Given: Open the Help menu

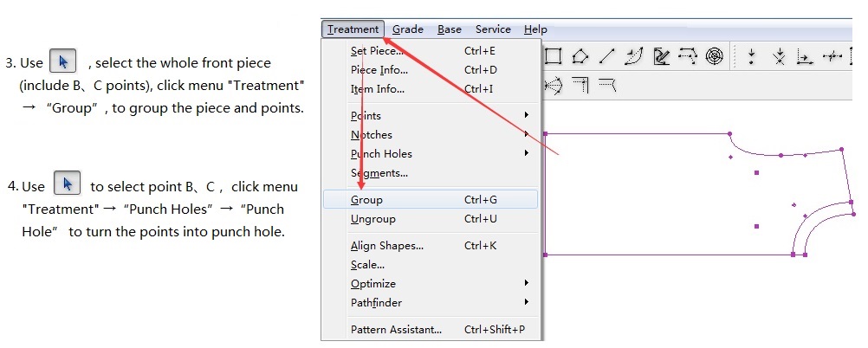Looking at the screenshot, I should [x=535, y=29].
